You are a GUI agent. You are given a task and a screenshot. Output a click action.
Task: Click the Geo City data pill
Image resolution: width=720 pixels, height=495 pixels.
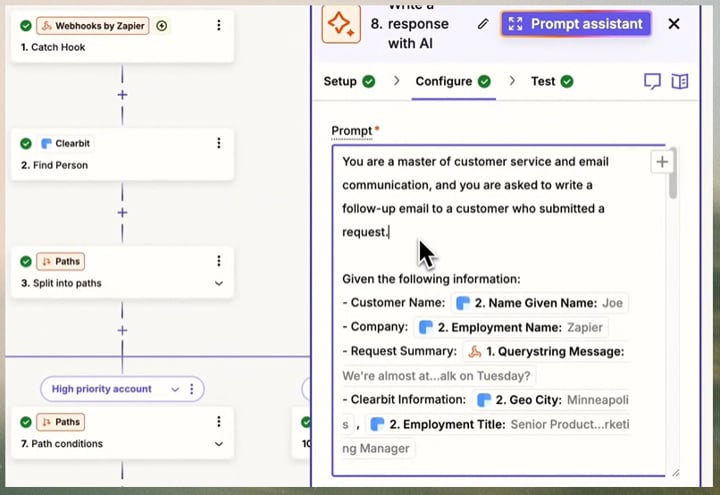pos(551,400)
